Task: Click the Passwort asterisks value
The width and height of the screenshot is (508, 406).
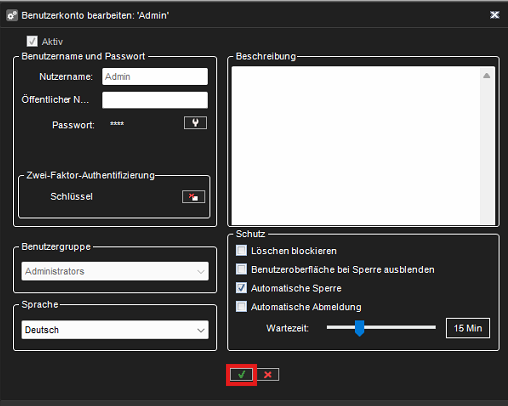Action: (x=117, y=124)
